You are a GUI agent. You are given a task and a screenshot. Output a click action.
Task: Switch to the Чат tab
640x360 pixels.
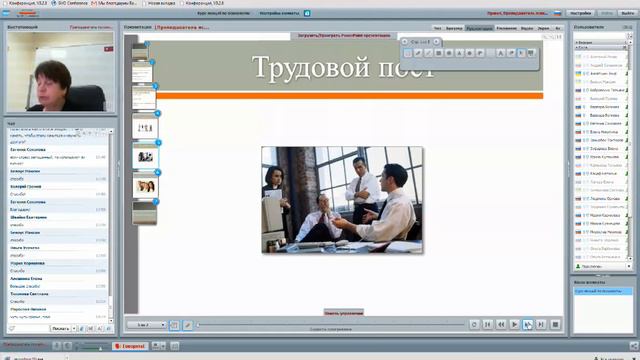(x=437, y=28)
